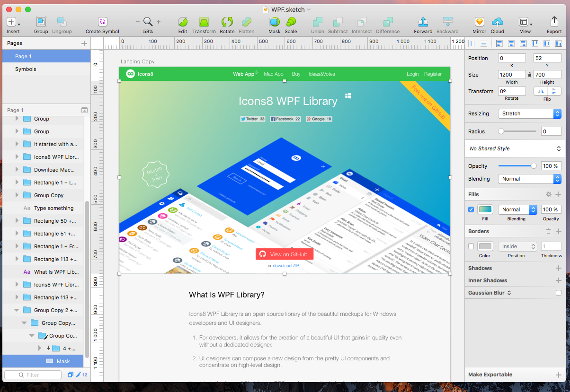
Task: Open the border Color swatch
Action: [x=485, y=246]
